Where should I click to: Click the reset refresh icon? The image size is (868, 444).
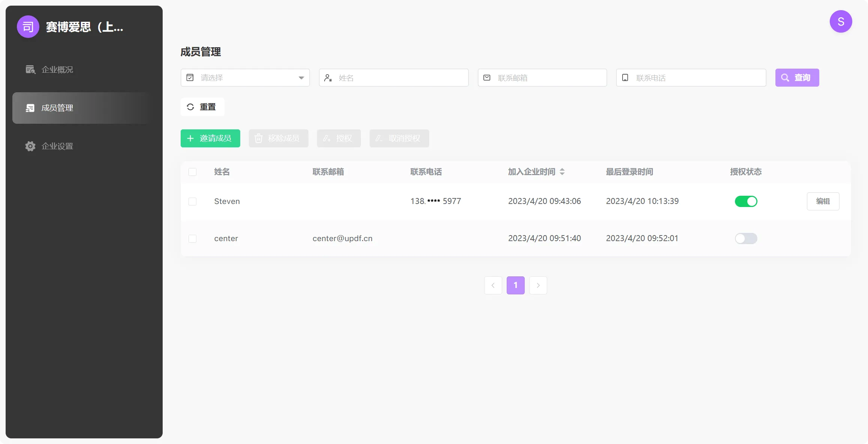(190, 107)
